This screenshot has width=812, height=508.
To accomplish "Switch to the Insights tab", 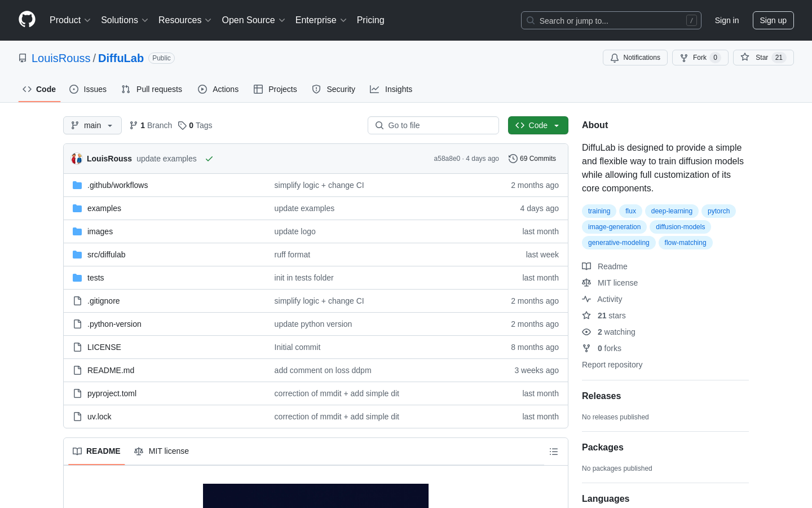I will [x=391, y=89].
